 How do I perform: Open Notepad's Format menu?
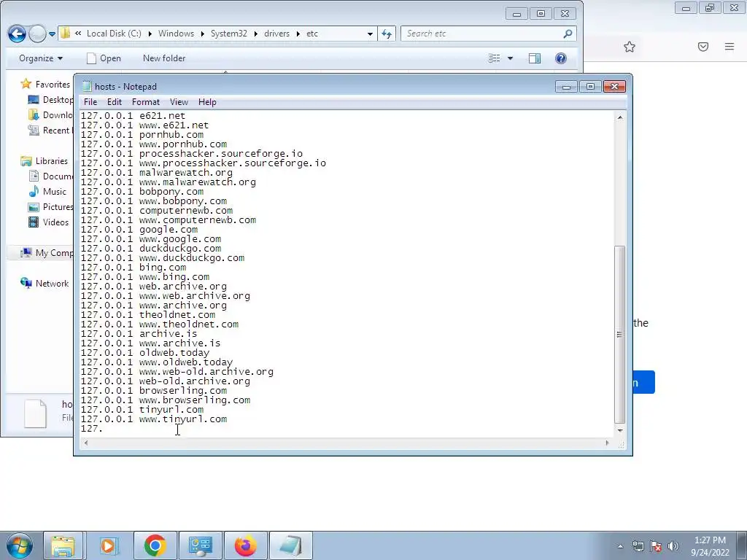click(146, 102)
